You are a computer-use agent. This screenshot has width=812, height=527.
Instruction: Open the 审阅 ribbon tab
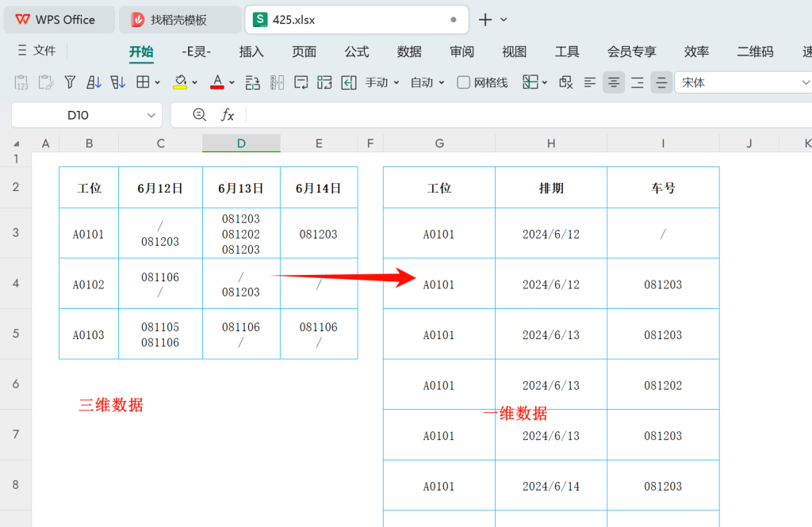pyautogui.click(x=462, y=52)
